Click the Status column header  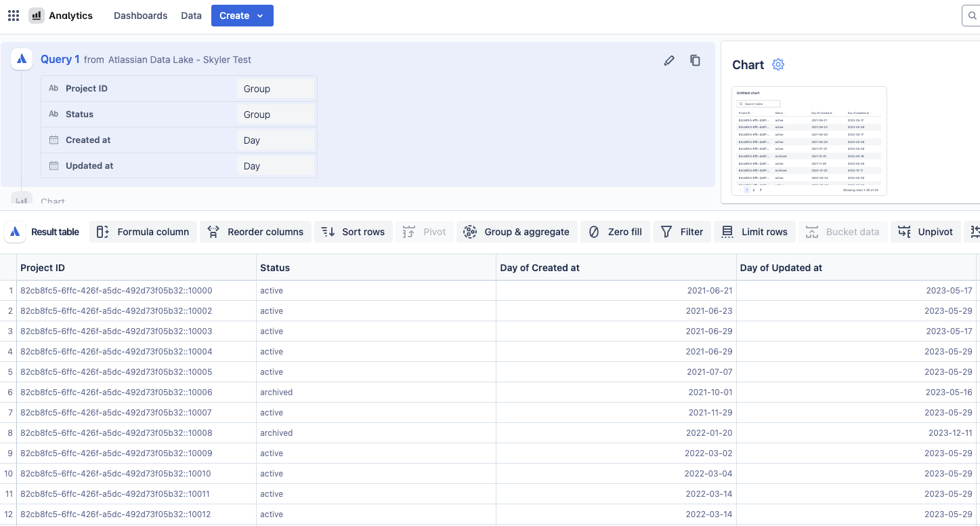pyautogui.click(x=377, y=268)
